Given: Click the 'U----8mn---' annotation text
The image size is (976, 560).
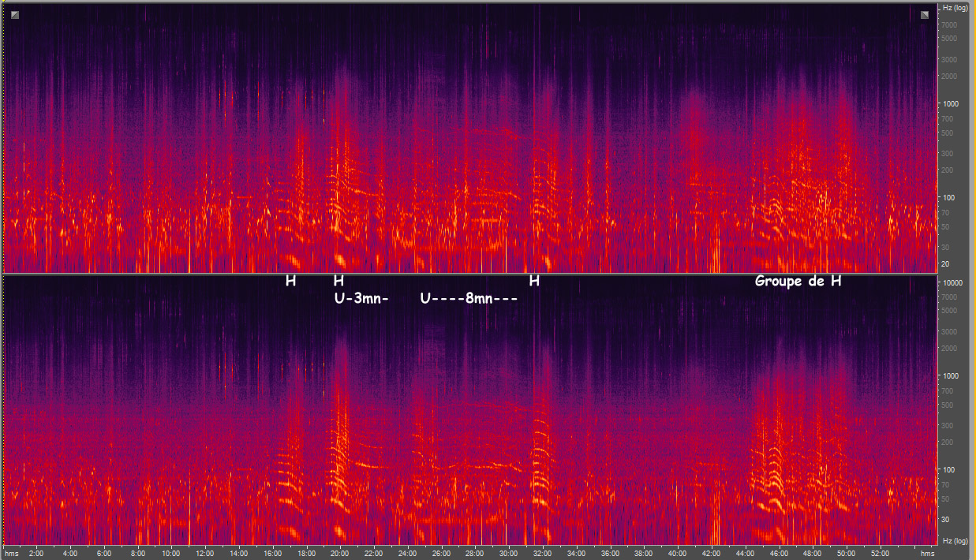Looking at the screenshot, I should coord(469,299).
